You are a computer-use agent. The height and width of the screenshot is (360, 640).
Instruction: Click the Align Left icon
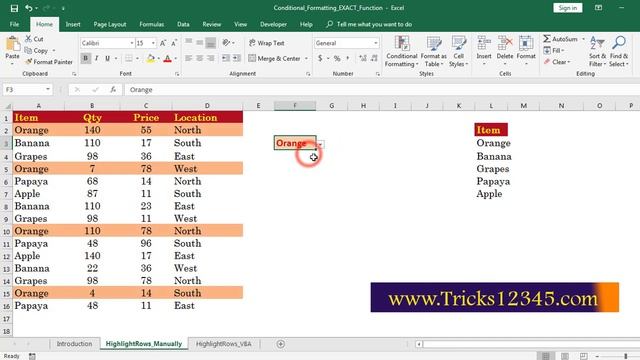pyautogui.click(x=189, y=58)
